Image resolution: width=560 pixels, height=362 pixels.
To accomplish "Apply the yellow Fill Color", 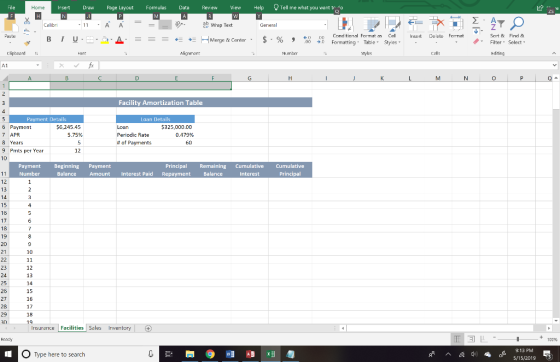I will tap(105, 40).
